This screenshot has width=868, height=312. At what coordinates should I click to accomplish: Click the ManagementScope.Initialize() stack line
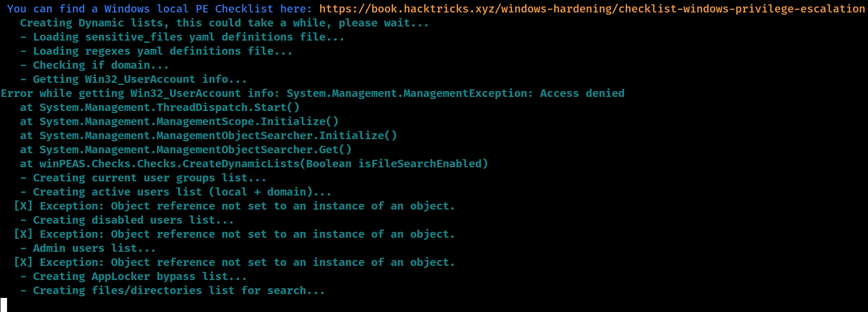[179, 121]
